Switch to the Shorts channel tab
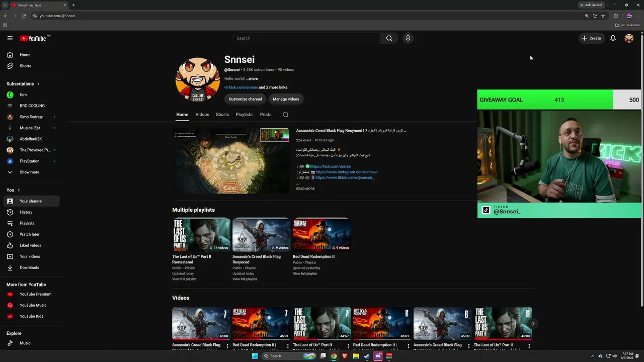This screenshot has width=644, height=362. (222, 115)
